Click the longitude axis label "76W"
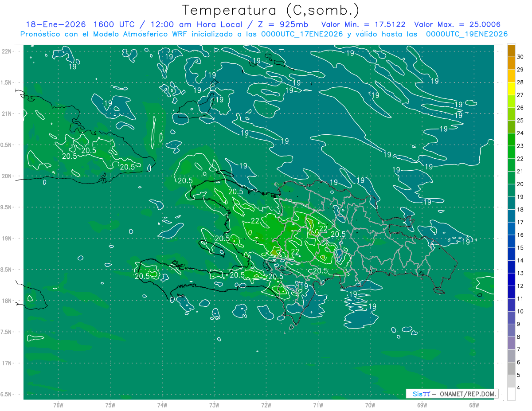532x411 pixels. tap(58, 405)
